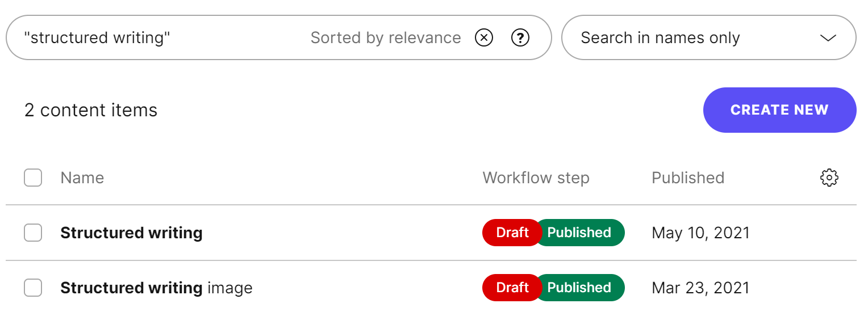Sort by the Name column header
This screenshot has height=316, width=868.
tap(82, 178)
